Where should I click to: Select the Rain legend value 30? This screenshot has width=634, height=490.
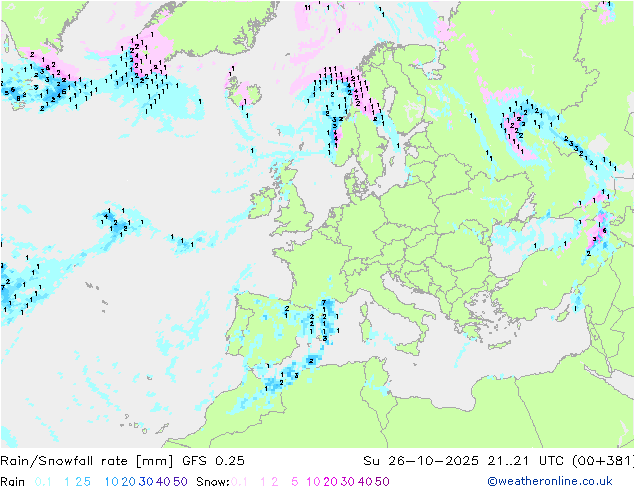pos(146,482)
